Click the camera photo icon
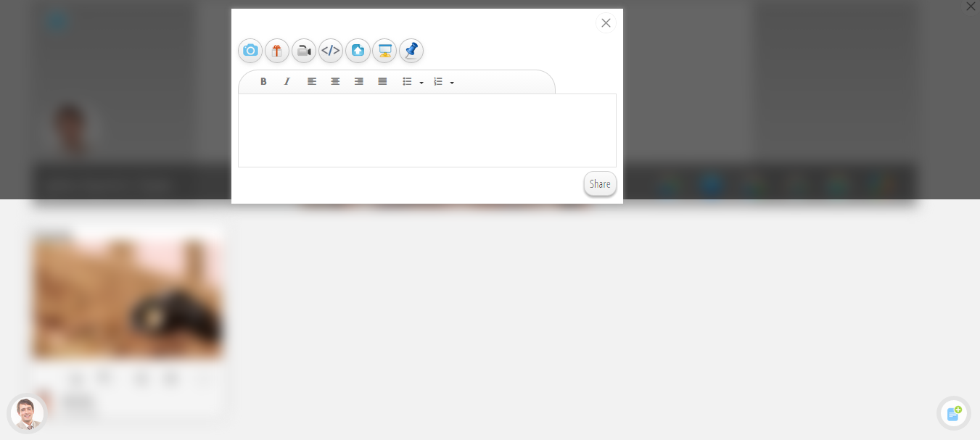 250,51
